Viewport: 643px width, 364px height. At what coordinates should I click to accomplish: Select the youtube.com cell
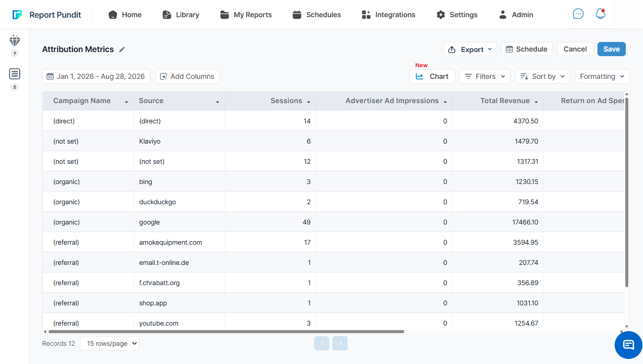[x=180, y=322]
